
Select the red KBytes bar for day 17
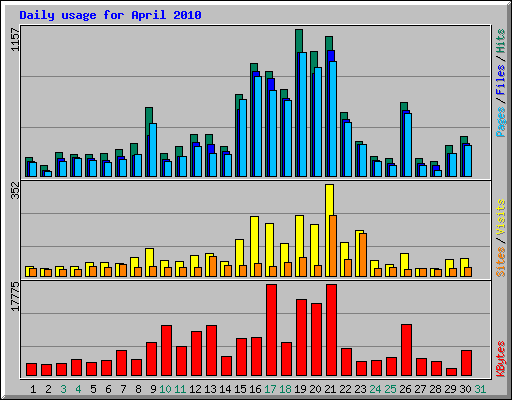coord(271,330)
